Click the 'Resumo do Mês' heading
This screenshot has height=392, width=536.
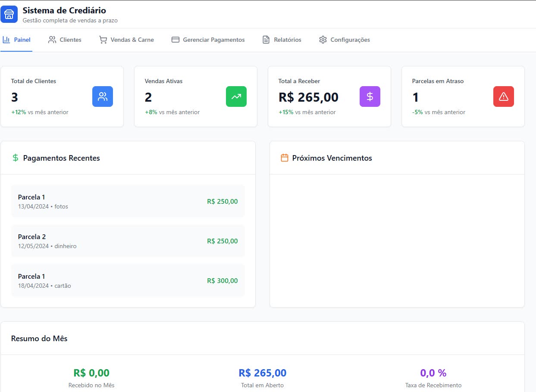point(39,338)
